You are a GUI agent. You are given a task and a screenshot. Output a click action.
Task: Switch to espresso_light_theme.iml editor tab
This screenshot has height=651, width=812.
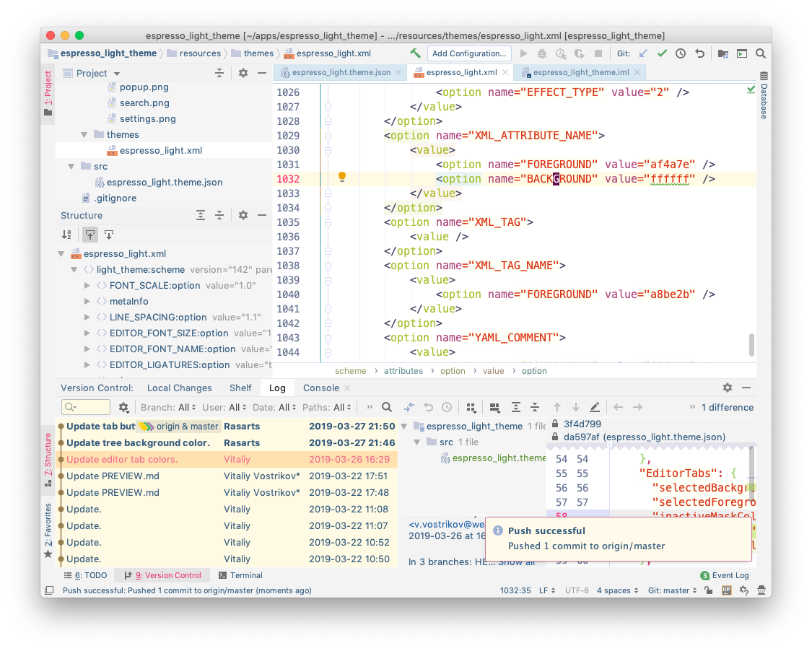click(x=581, y=72)
